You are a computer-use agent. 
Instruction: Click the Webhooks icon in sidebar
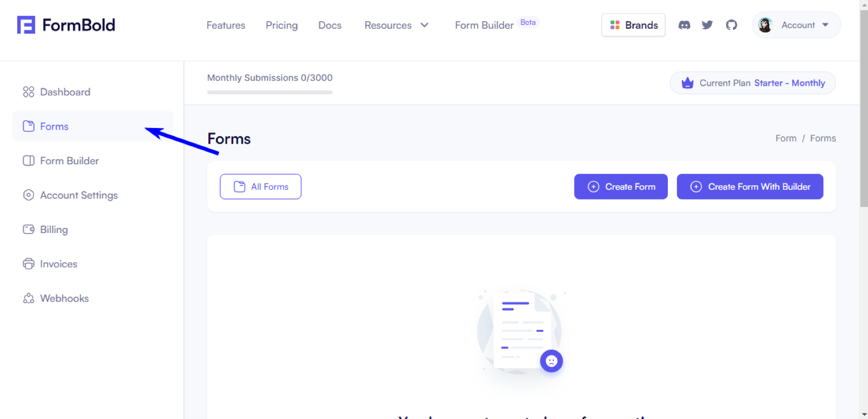[29, 298]
